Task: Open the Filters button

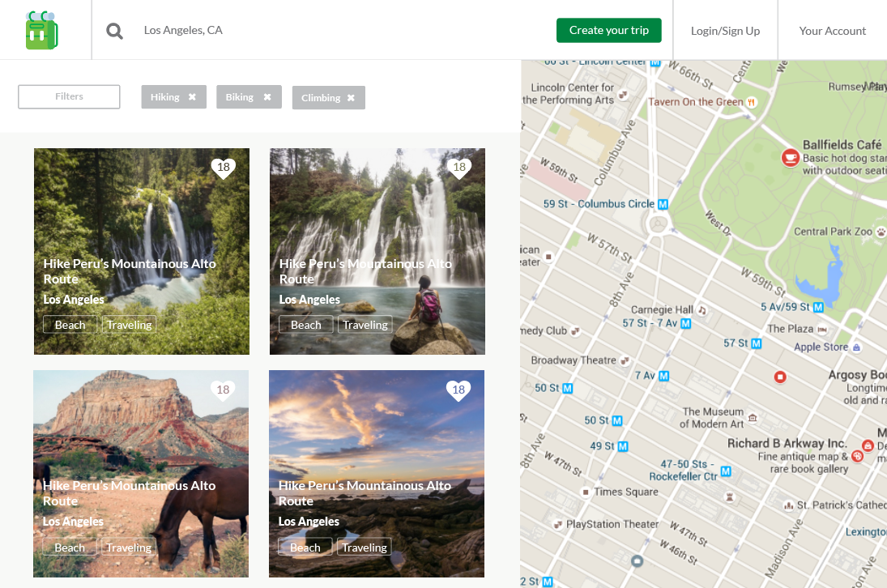Action: [x=69, y=96]
